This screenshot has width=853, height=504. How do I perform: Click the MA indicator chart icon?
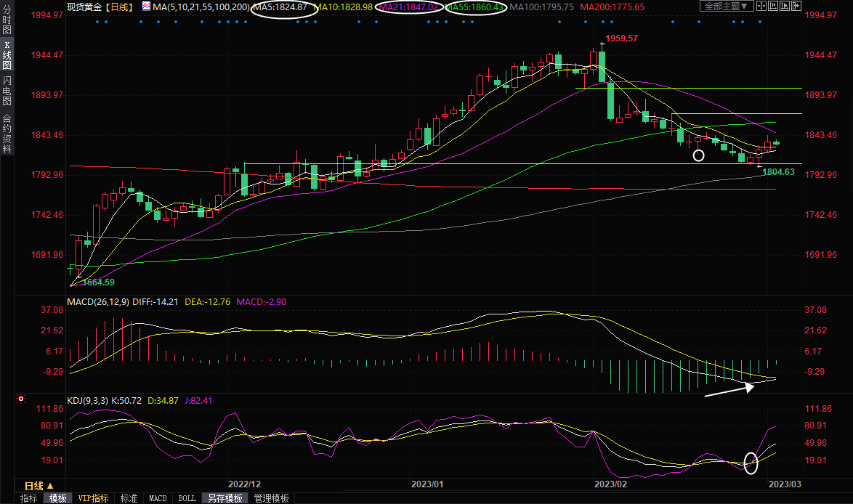[x=146, y=7]
